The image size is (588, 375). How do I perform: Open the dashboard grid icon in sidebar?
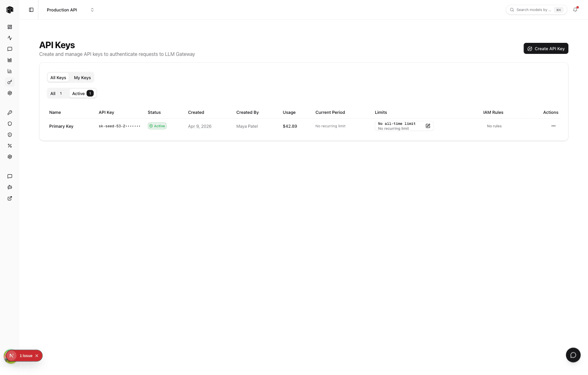[x=10, y=27]
